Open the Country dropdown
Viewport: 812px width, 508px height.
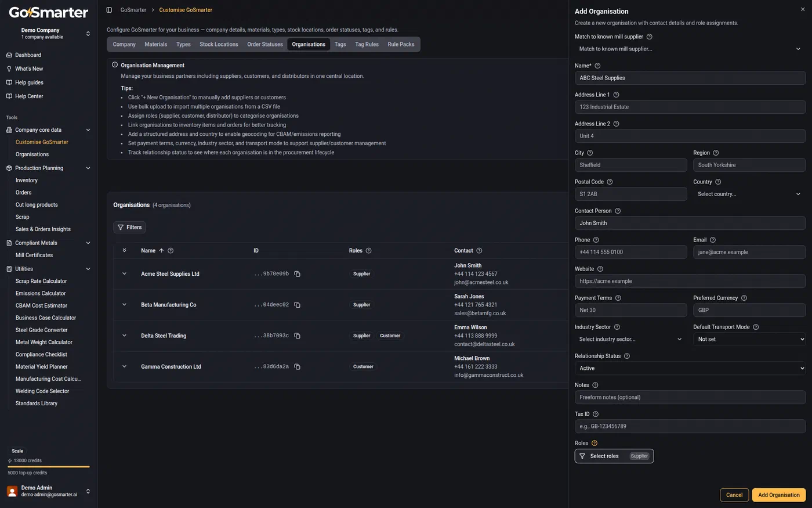(x=749, y=194)
